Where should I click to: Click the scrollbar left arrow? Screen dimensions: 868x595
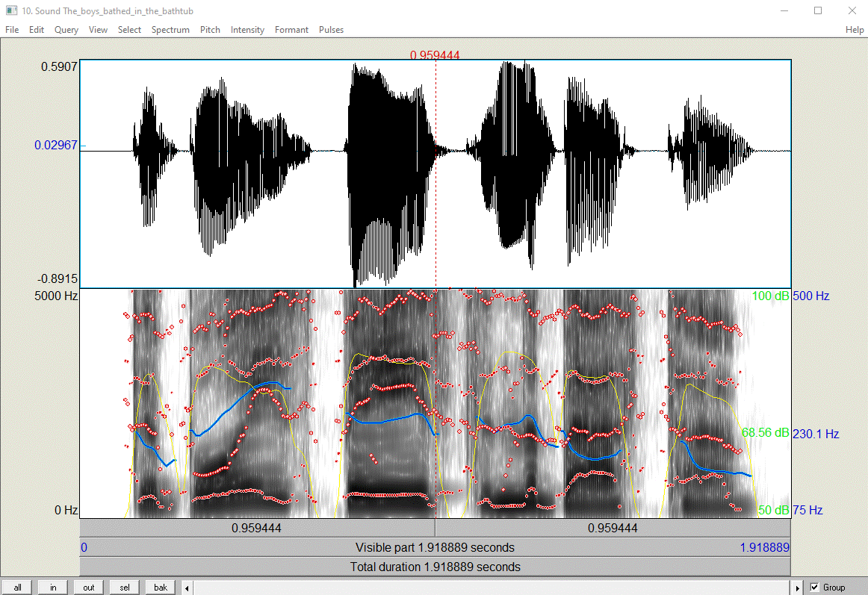coord(187,588)
